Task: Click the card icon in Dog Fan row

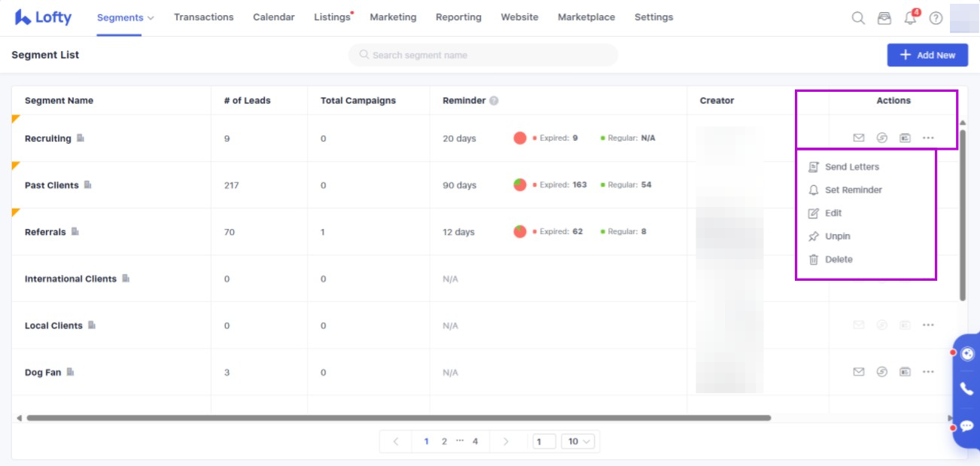Action: pos(905,372)
